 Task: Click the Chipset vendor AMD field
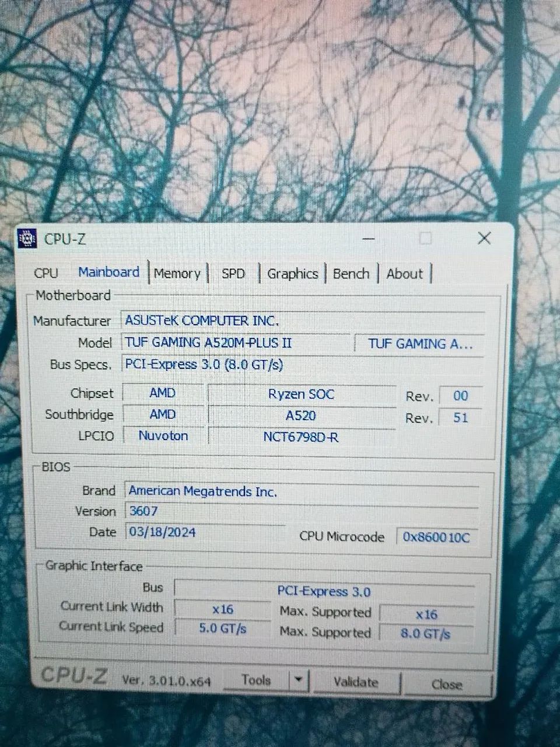[x=163, y=393]
